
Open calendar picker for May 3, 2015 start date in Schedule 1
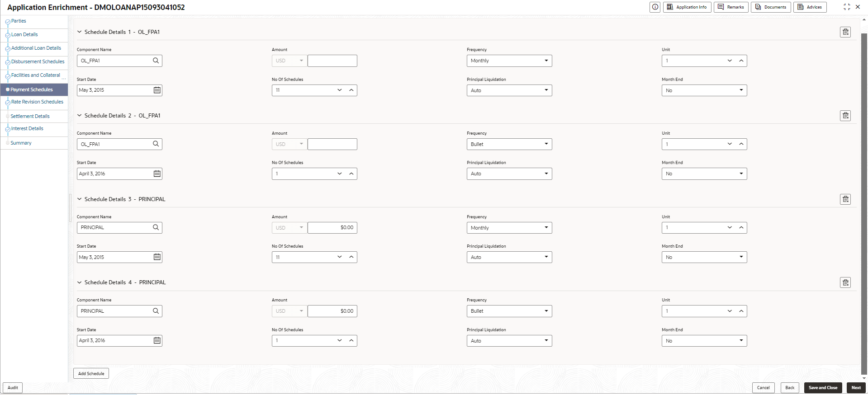157,90
